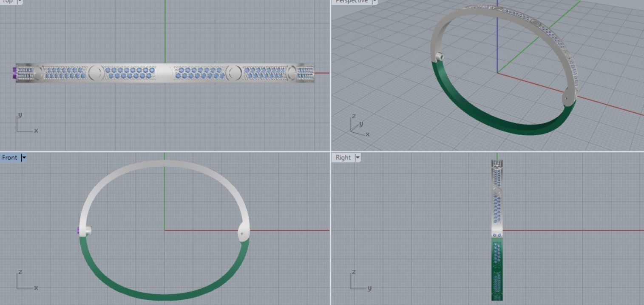This screenshot has width=644, height=305.
Task: Select white upper bangle half in Front view
Action: pyautogui.click(x=164, y=164)
